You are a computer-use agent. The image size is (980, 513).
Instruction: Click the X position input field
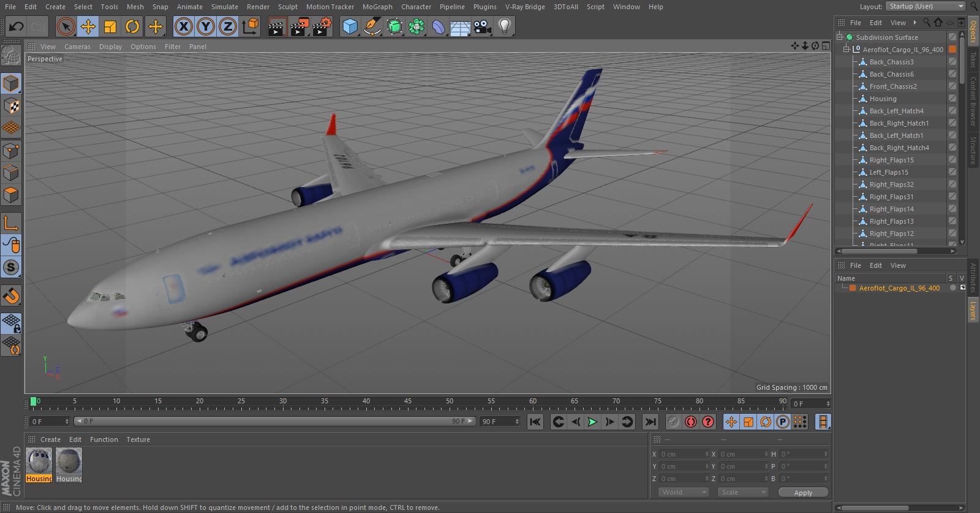pos(684,454)
